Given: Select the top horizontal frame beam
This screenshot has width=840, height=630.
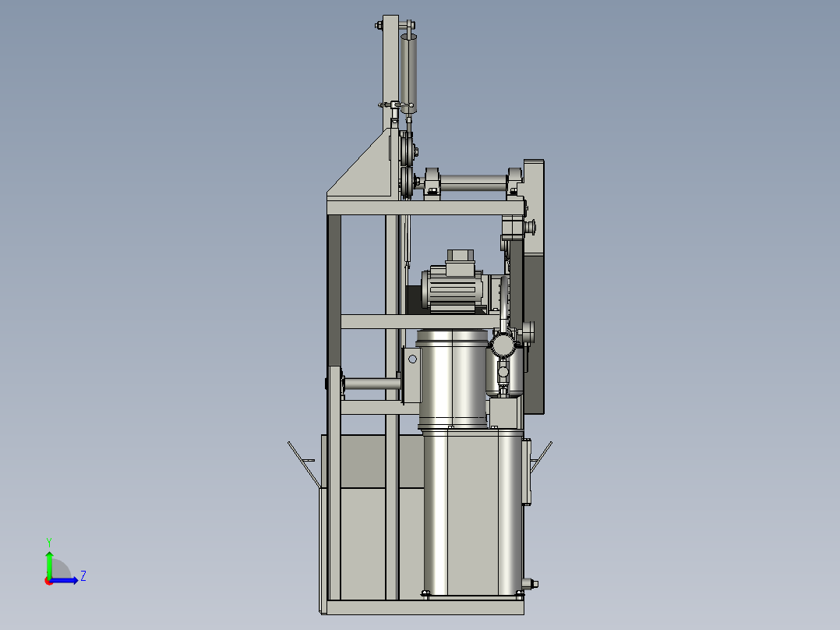Looking at the screenshot, I should [425, 208].
